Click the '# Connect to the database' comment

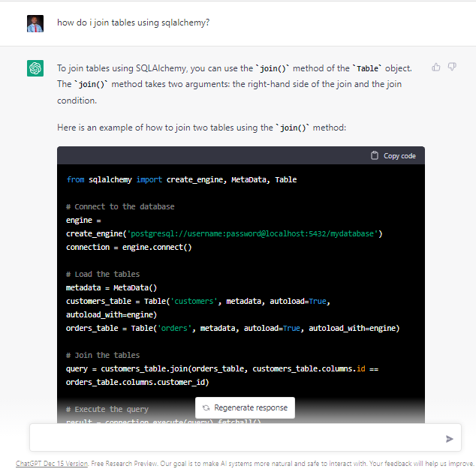click(120, 206)
